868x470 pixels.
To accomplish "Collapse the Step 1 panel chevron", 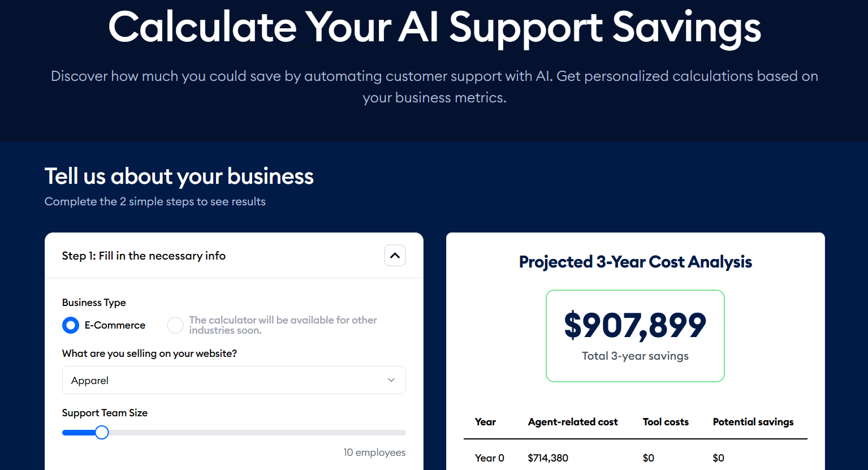I will tap(395, 256).
